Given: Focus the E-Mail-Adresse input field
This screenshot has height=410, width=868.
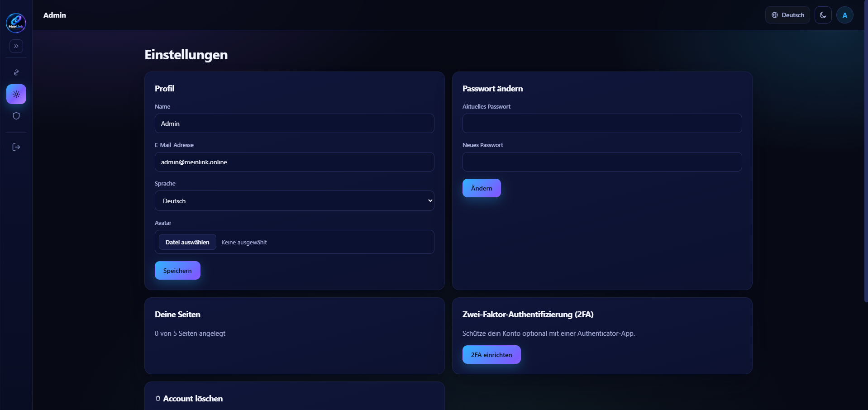Looking at the screenshot, I should pyautogui.click(x=295, y=162).
